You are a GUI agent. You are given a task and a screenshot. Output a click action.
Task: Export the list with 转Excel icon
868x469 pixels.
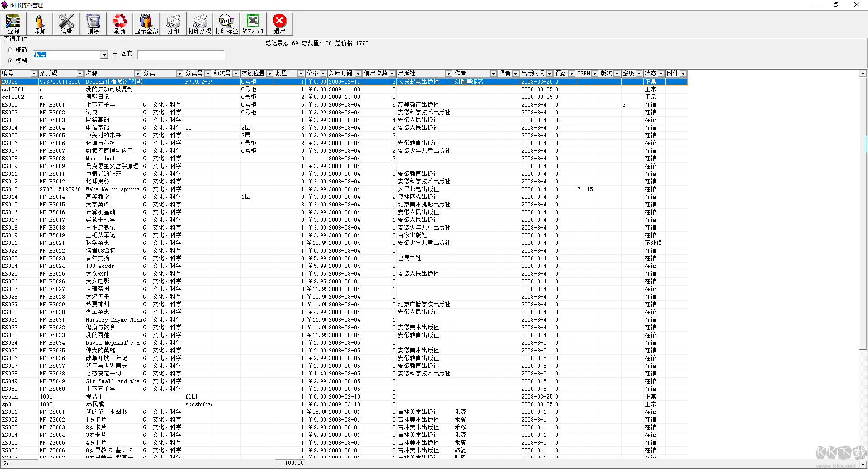[253, 24]
